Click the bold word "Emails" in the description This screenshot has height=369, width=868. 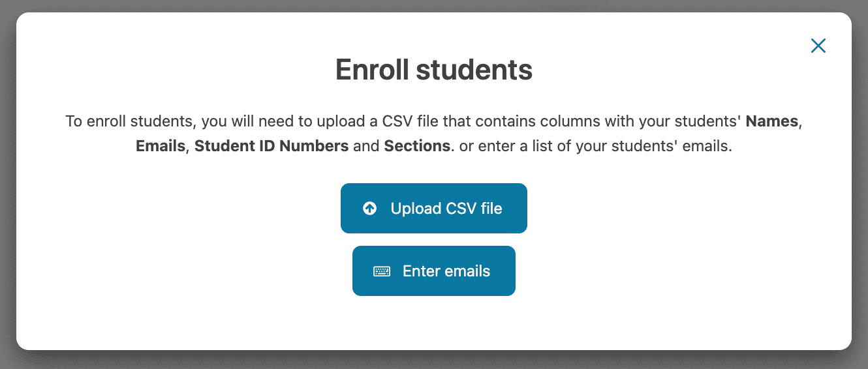(x=161, y=146)
